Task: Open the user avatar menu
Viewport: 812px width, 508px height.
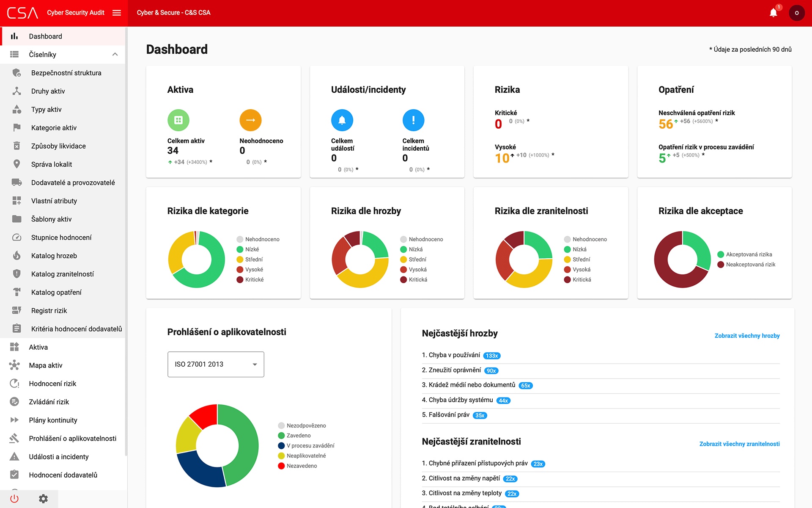Action: (797, 13)
